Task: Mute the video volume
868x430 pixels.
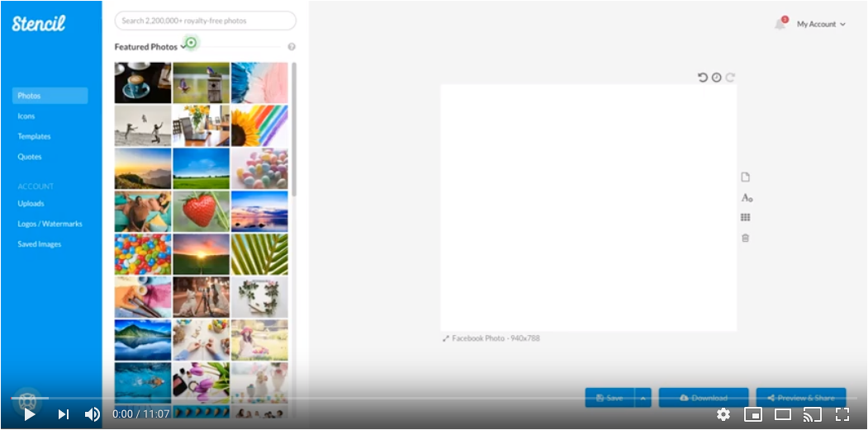Action: point(92,414)
